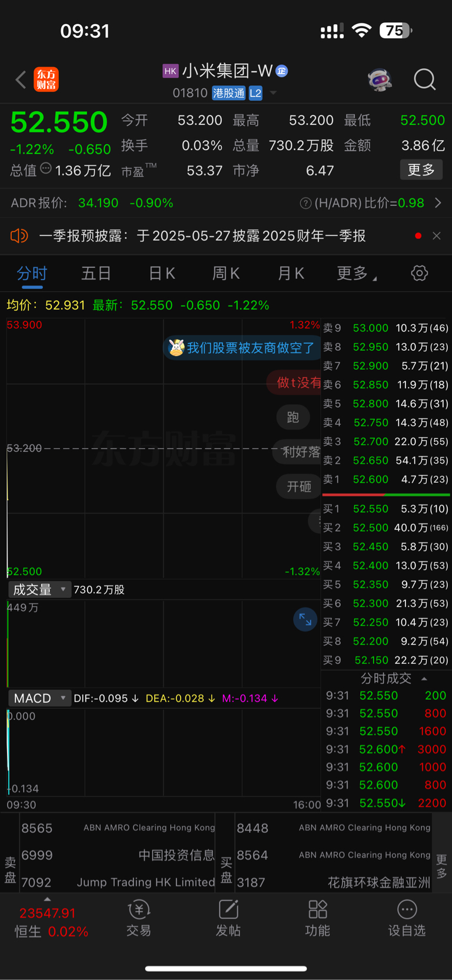Open the 恒生 23547.91 index quote
Image resolution: width=452 pixels, height=980 pixels.
[x=52, y=922]
